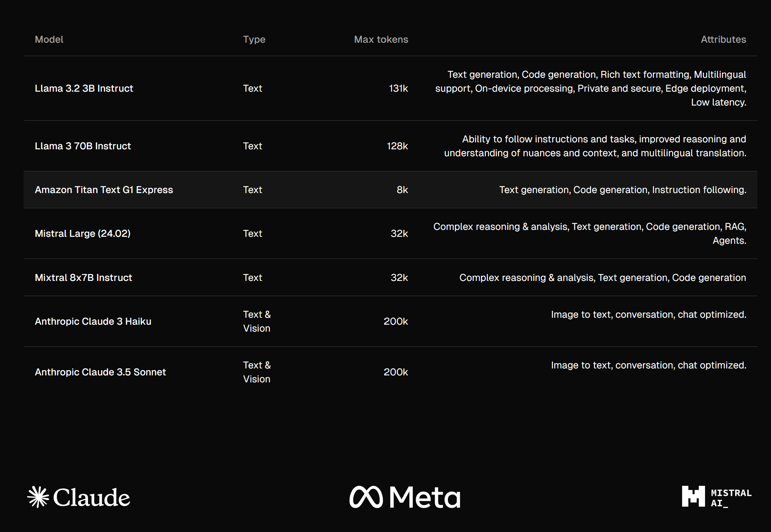Click Llama 3 70B attributes description
The height and width of the screenshot is (532, 771).
(595, 146)
